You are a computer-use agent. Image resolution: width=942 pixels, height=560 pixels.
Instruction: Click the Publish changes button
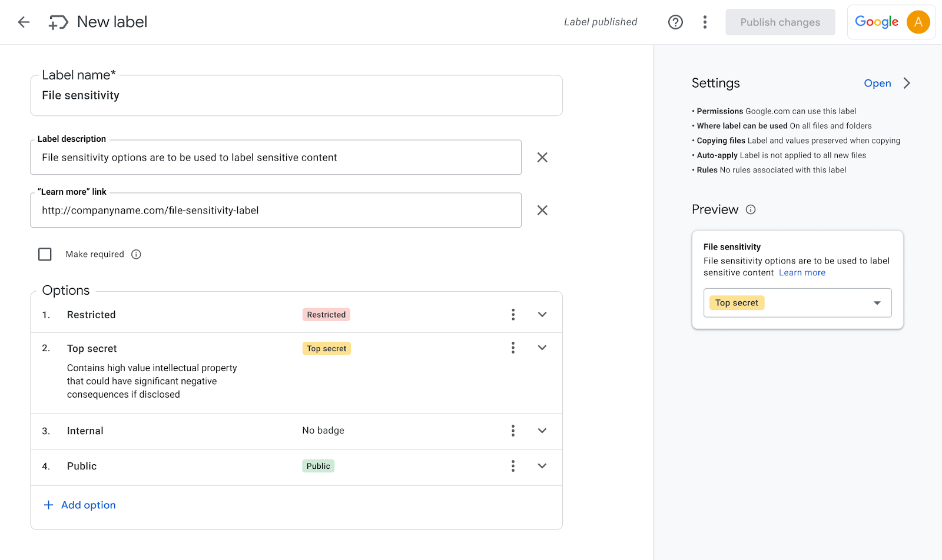(780, 22)
